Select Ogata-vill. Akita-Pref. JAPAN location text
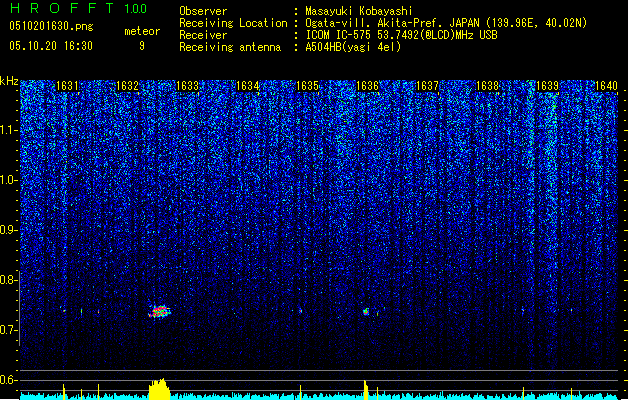The image size is (629, 400). (x=446, y=23)
